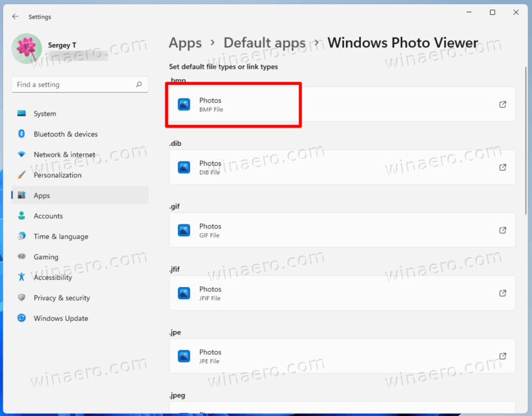Image resolution: width=532 pixels, height=416 pixels.
Task: Change default app for GIF File
Action: pos(342,230)
